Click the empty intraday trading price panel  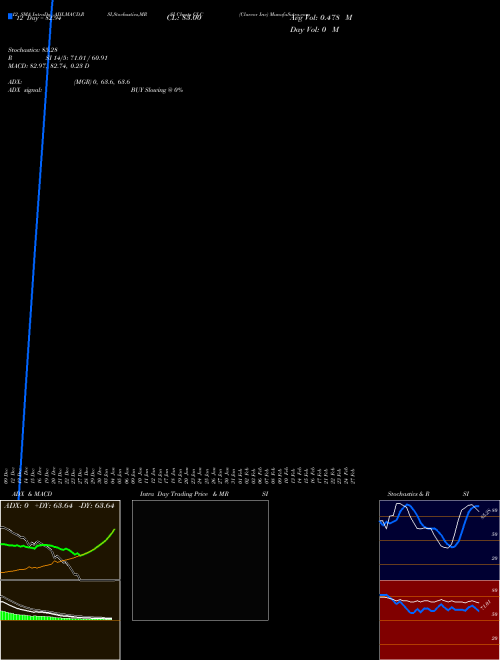coord(200,560)
